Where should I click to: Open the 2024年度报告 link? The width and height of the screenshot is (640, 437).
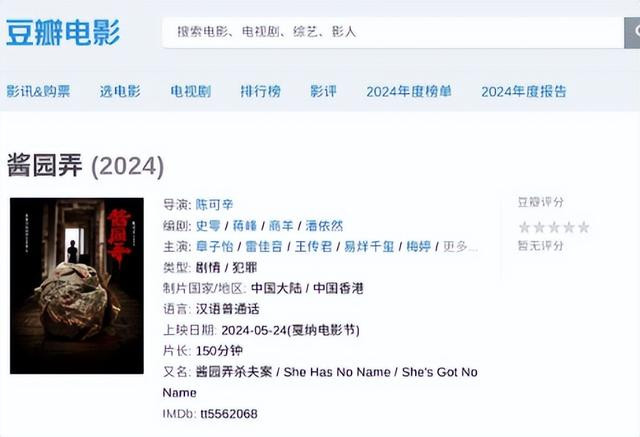(x=524, y=91)
